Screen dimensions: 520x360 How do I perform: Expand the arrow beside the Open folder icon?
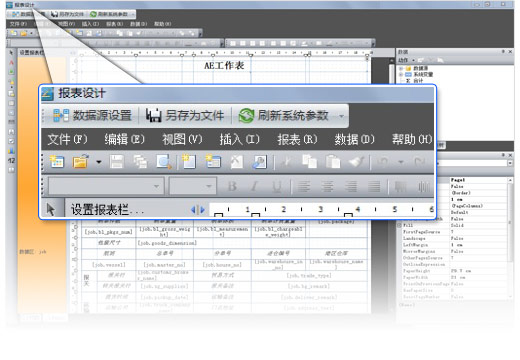tap(99, 162)
